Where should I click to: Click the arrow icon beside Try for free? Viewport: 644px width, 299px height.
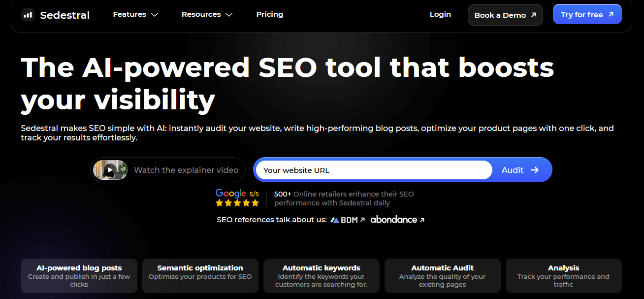coord(611,15)
